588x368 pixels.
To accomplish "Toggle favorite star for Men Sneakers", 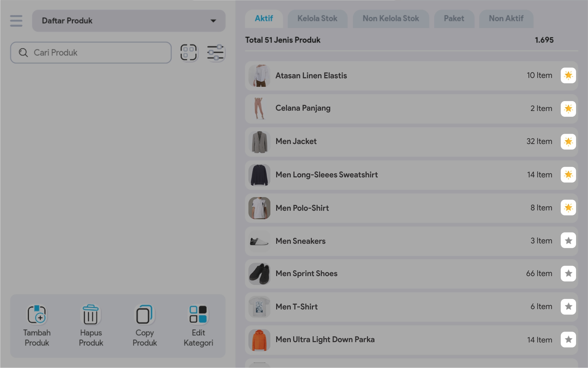I will pos(568,241).
